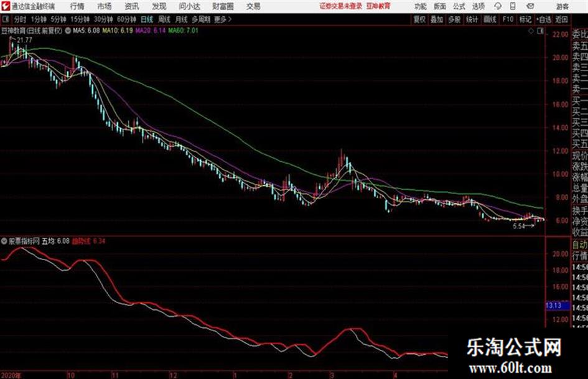This screenshot has width=588, height=379.
Task: Expand the 更多 periods list
Action: (223, 19)
